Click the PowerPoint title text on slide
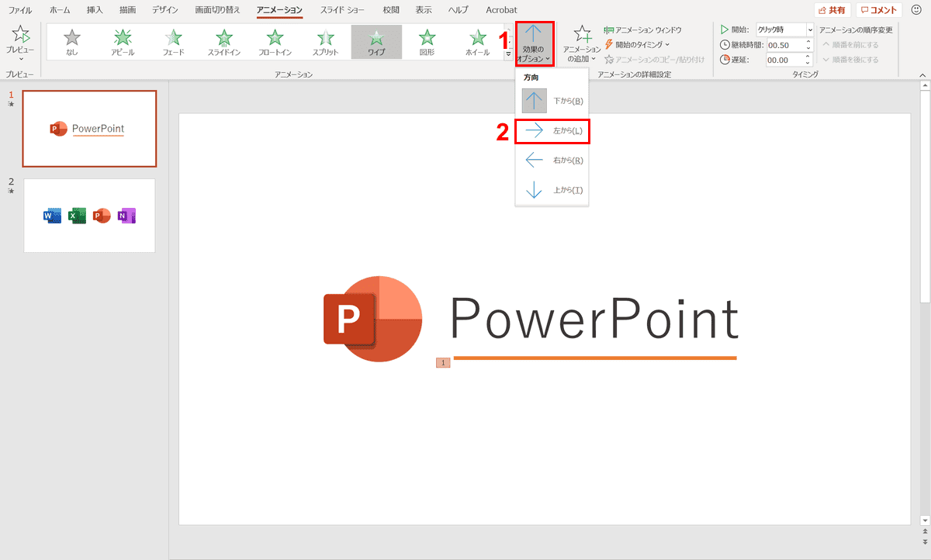The height and width of the screenshot is (560, 931). click(x=594, y=319)
